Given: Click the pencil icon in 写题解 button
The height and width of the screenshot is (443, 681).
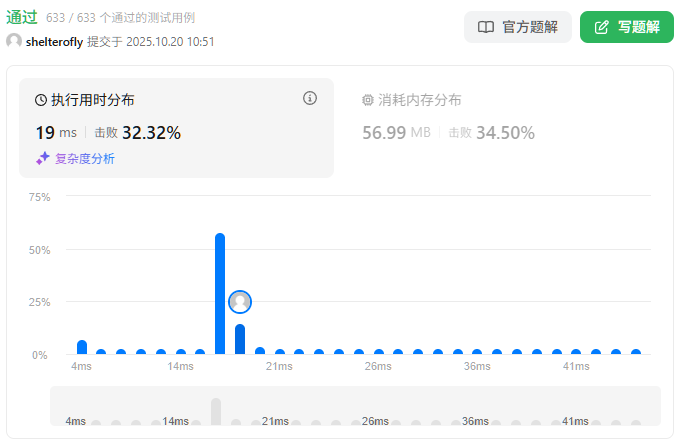Looking at the screenshot, I should 602,27.
